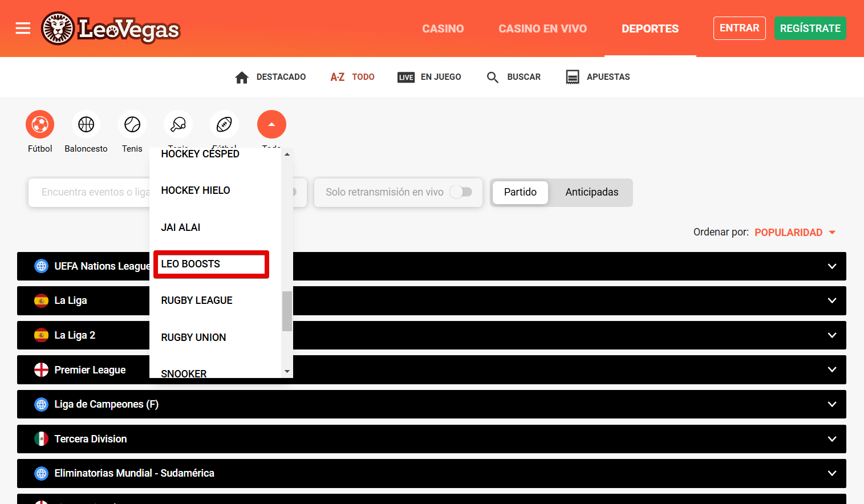Screen dimensions: 864x504
Task: Select the table tennis paddle icon
Action: (x=179, y=124)
